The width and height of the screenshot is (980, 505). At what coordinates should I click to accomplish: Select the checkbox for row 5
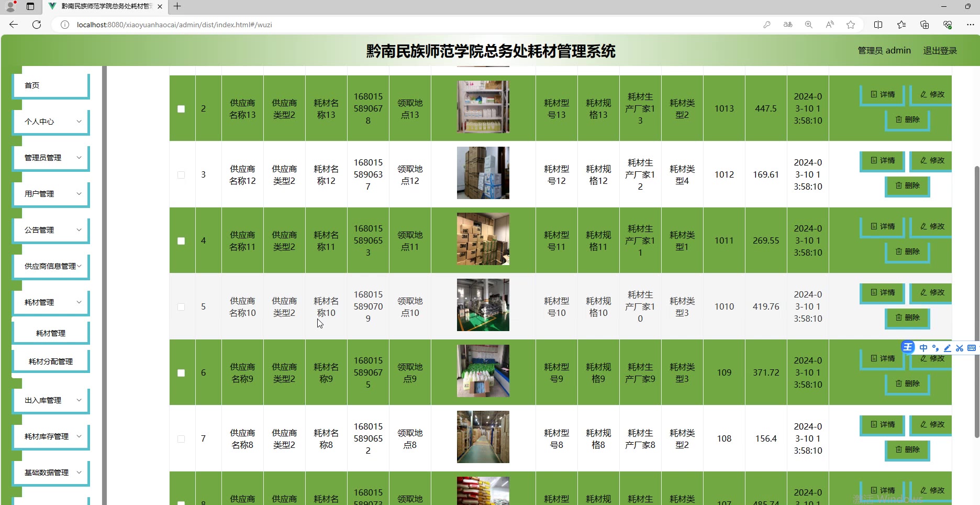[x=181, y=307]
